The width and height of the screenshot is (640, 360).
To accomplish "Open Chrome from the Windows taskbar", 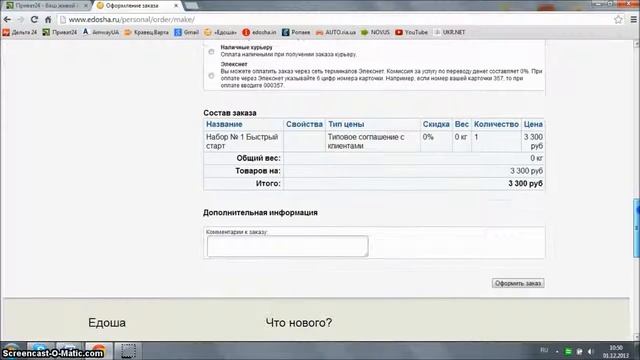I will point(98,350).
